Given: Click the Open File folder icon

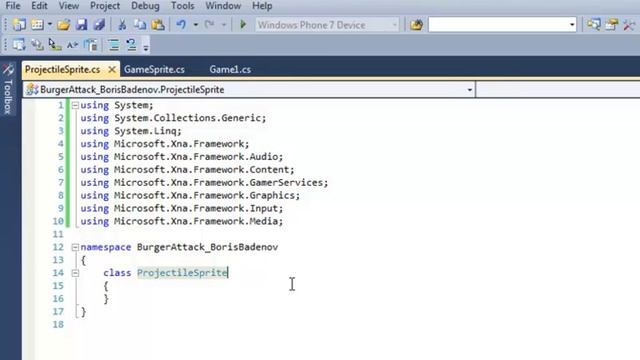Looking at the screenshot, I should pos(63,25).
